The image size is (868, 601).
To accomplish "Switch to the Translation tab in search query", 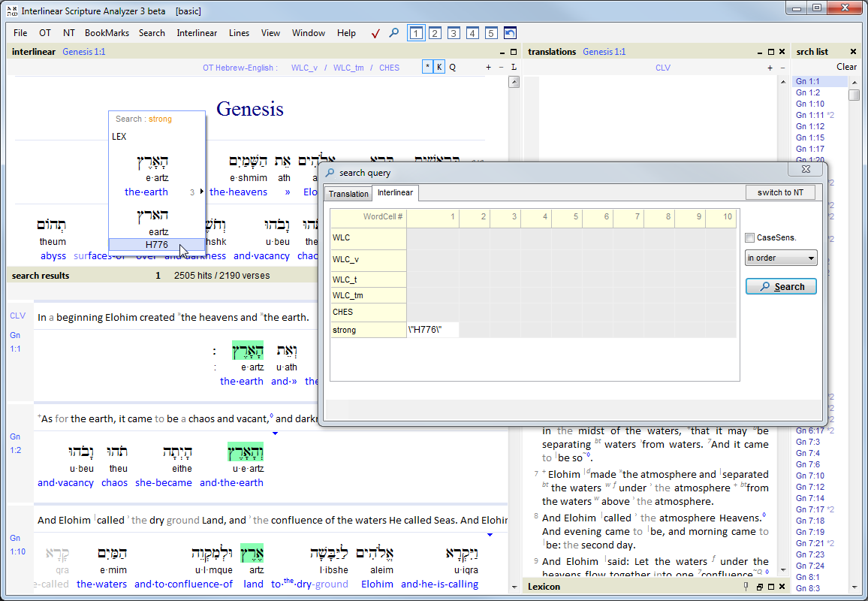I will click(x=348, y=194).
